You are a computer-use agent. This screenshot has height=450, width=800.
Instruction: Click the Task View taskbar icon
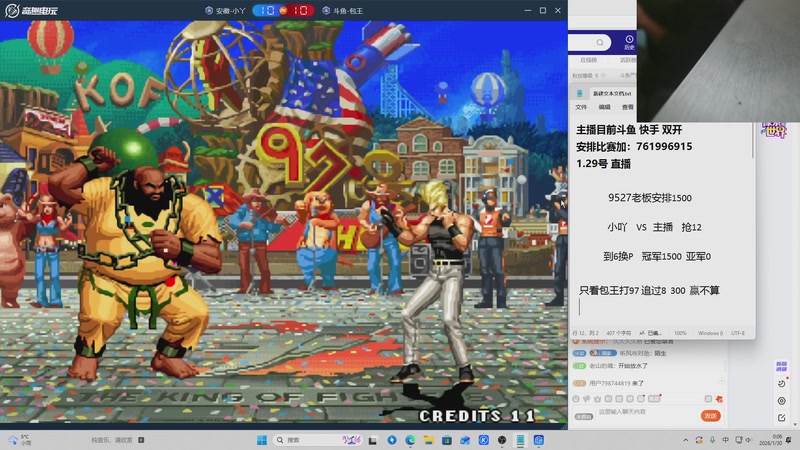pyautogui.click(x=373, y=440)
